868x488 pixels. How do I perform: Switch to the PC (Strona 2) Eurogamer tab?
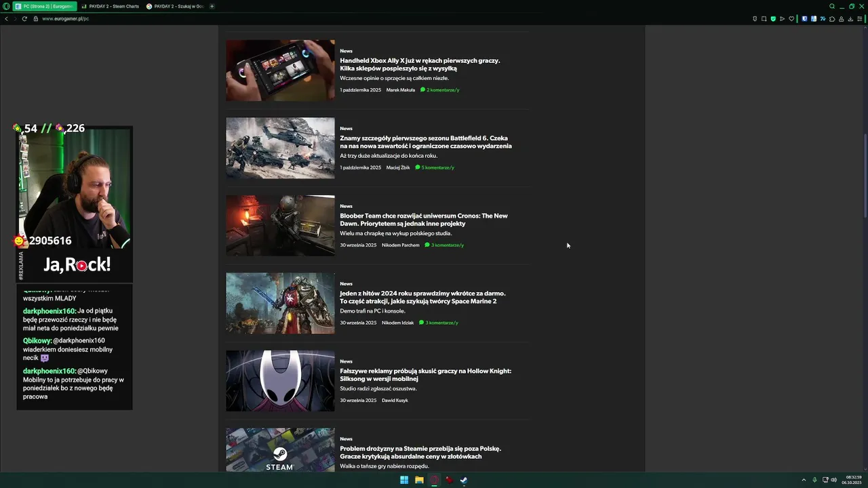(44, 6)
